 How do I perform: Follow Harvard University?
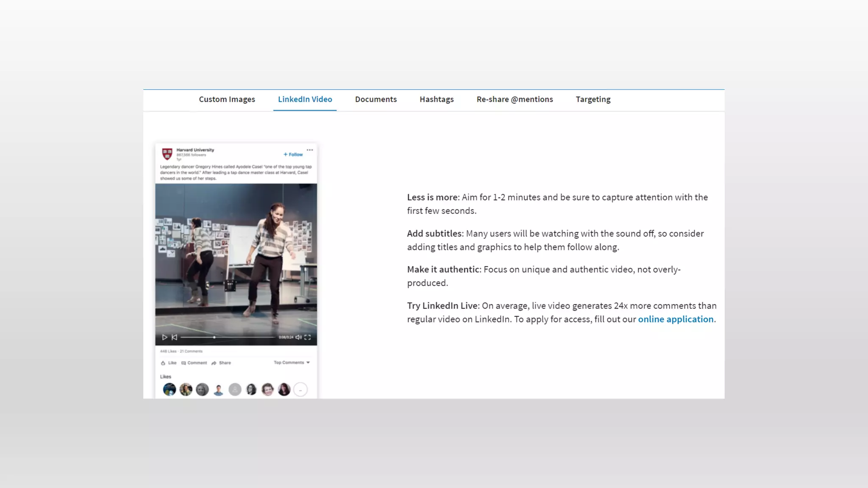tap(293, 155)
